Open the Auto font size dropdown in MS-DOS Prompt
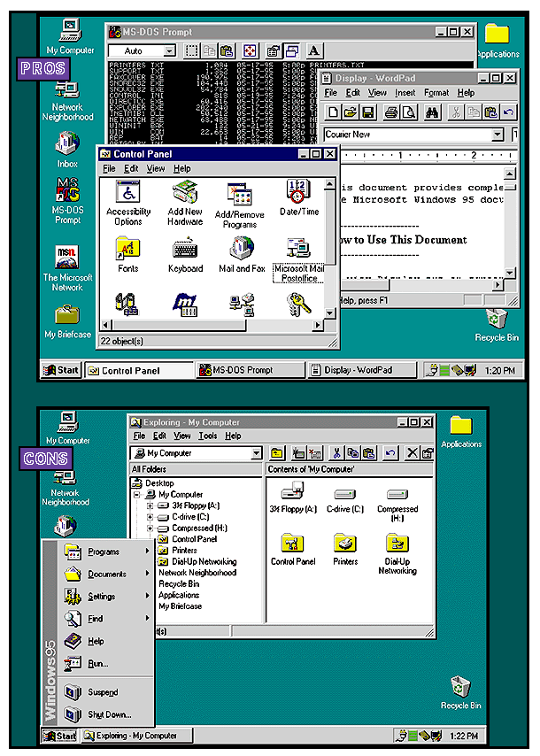Image resolution: width=540 pixels, height=756 pixels. click(x=169, y=50)
